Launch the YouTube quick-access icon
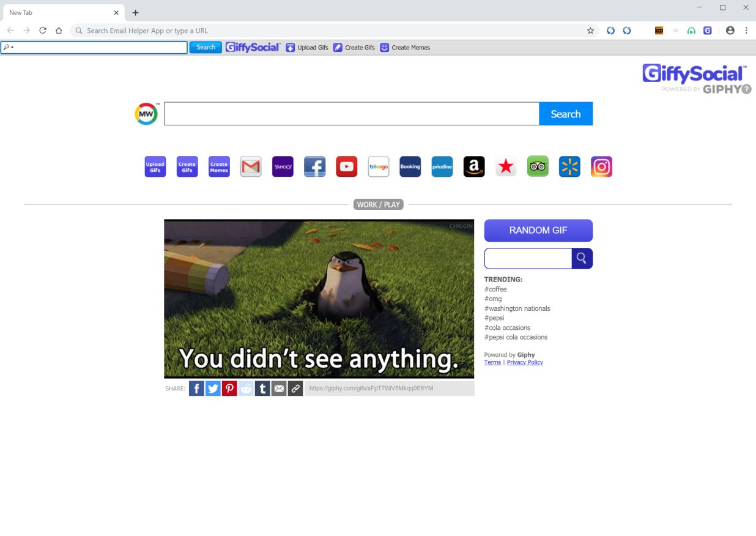Image resolution: width=756 pixels, height=536 pixels. click(x=346, y=166)
